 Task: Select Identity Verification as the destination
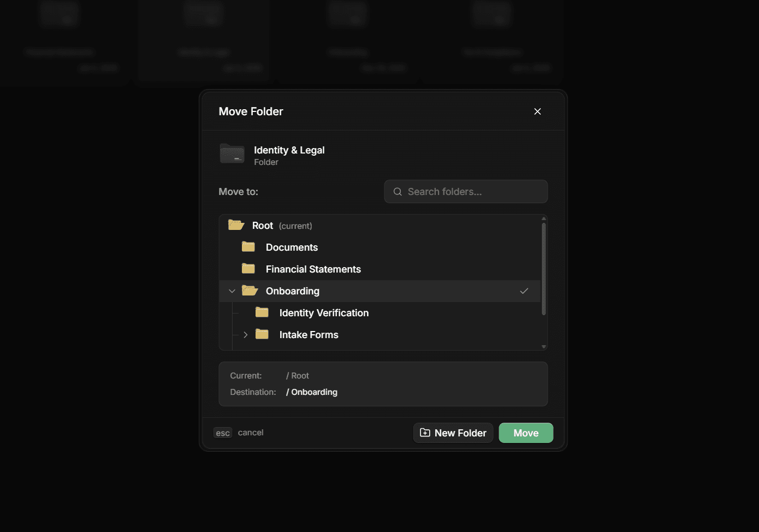click(x=324, y=312)
